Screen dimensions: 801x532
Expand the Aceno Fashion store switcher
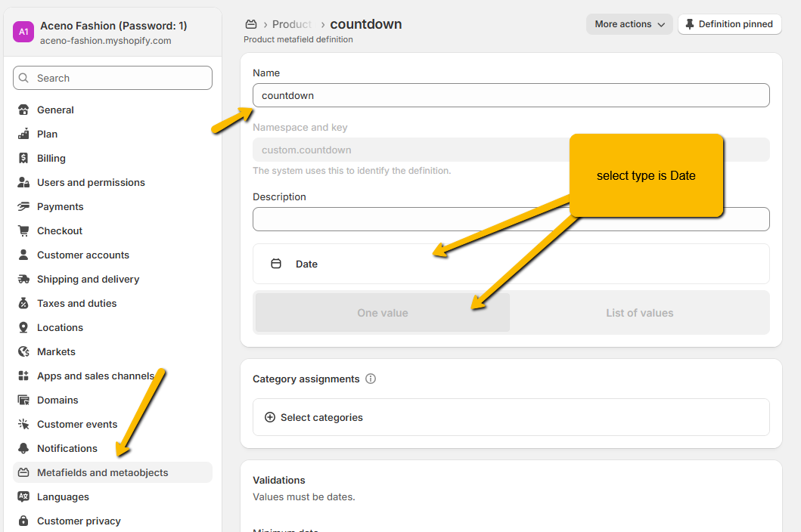[113, 32]
